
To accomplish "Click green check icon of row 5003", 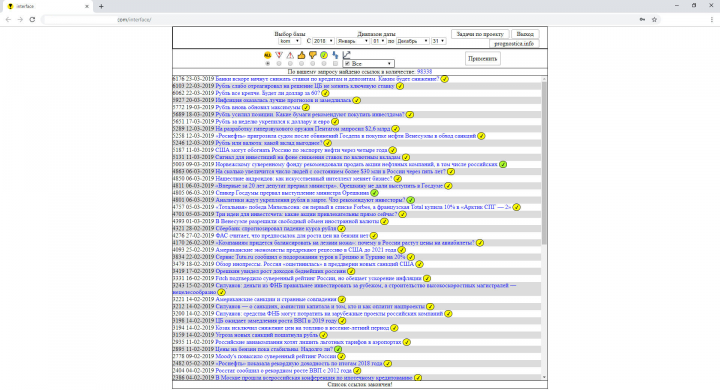I will [503, 164].
